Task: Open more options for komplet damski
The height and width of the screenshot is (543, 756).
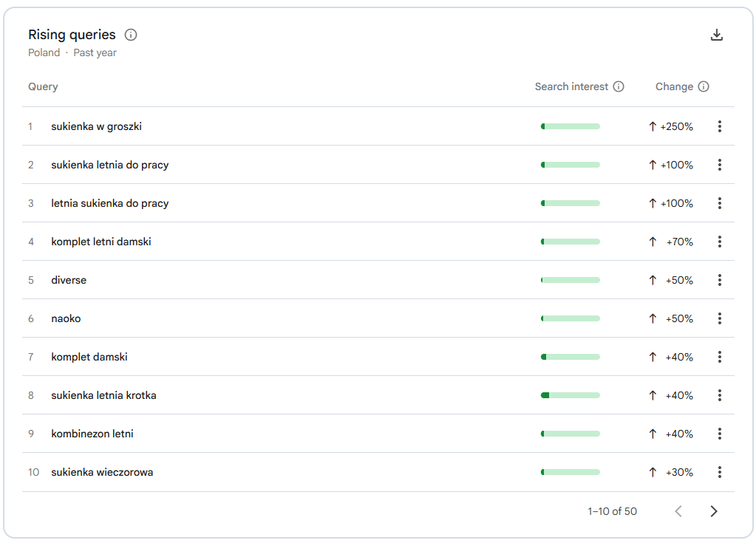Action: [x=719, y=357]
